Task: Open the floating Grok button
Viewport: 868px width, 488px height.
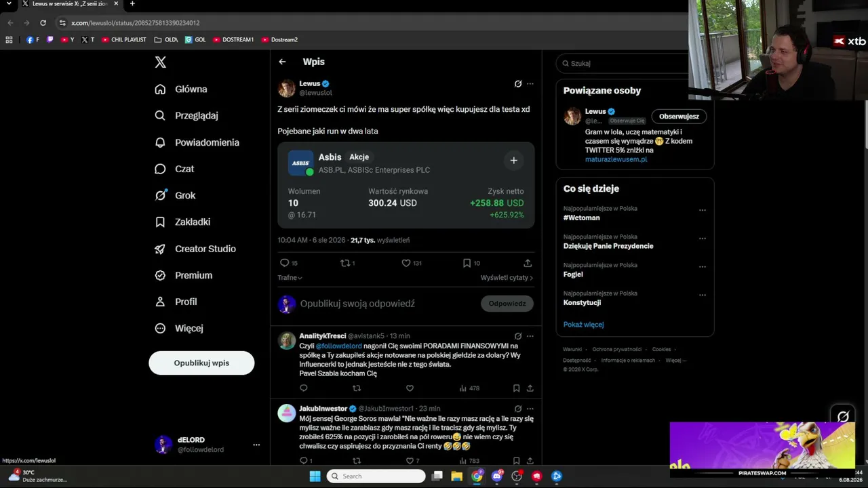Action: 843,417
